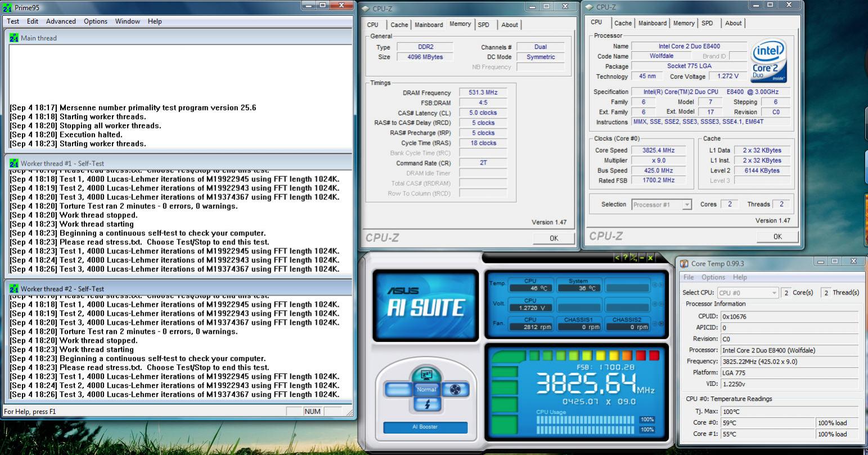Viewport: 868px width, 455px height.
Task: Switch to About tab in right CPU-Z window
Action: (733, 23)
